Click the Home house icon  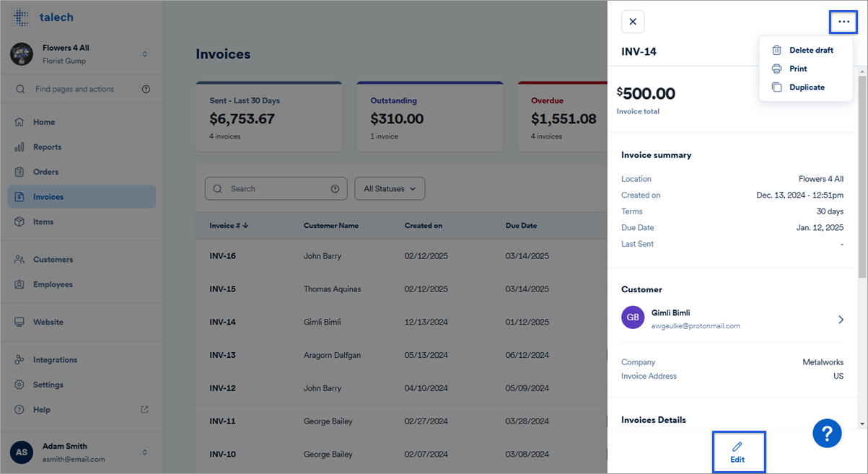pyautogui.click(x=19, y=122)
